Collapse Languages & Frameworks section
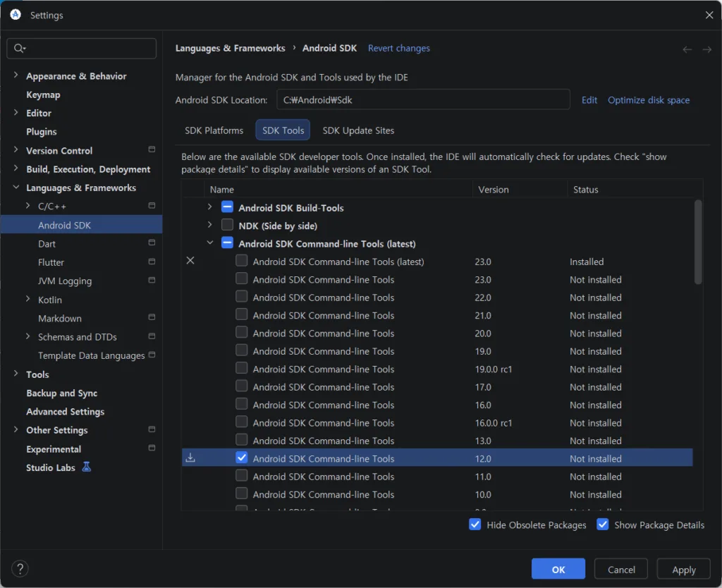The height and width of the screenshot is (588, 722). click(x=16, y=187)
